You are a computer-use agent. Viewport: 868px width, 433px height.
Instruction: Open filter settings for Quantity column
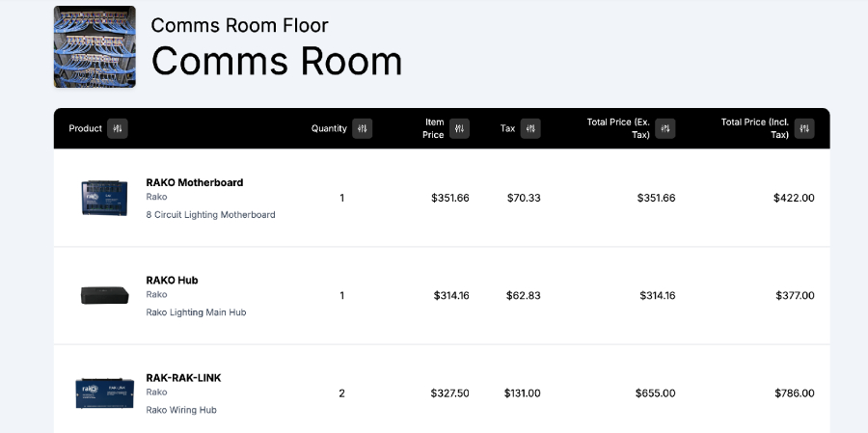tap(362, 128)
